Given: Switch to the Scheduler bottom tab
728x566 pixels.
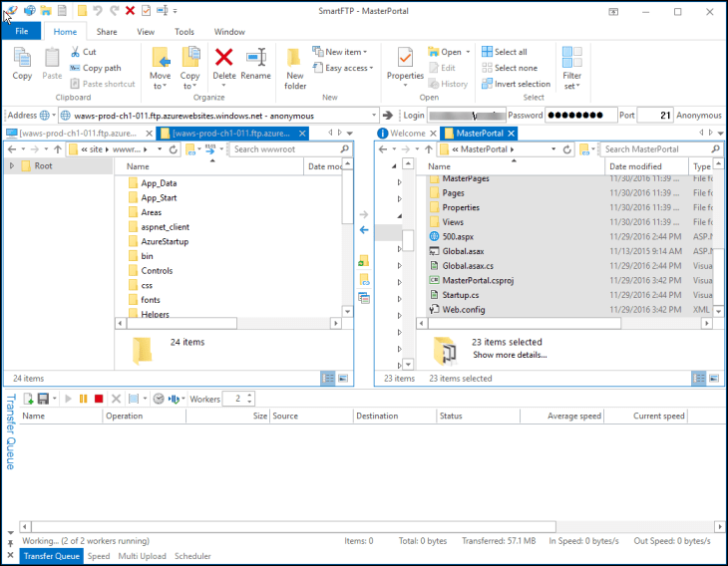Looking at the screenshot, I should coord(192,556).
